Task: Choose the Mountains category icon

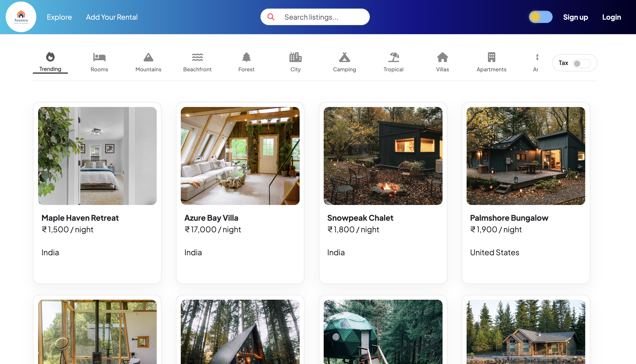Action: (148, 57)
